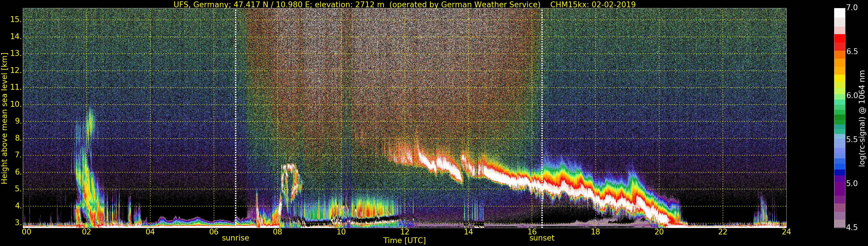Select the white band atop the colorbar
Screen dimensions: 868x246
coord(839,12)
